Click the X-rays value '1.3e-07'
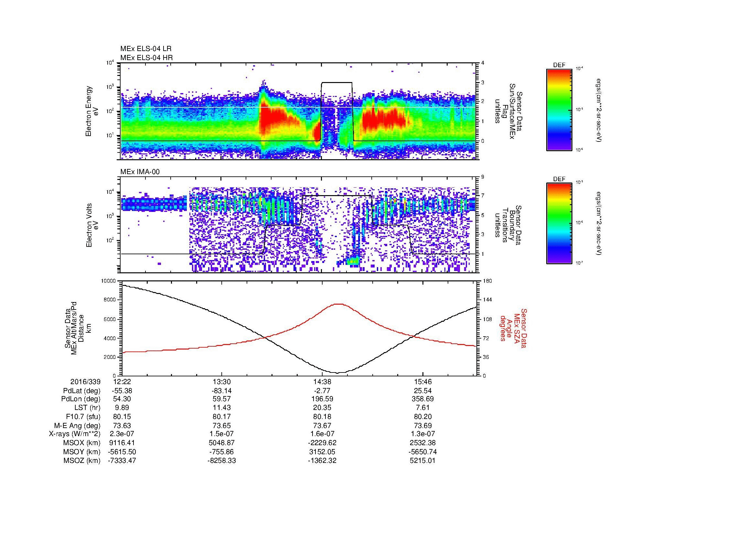This screenshot has width=756, height=534. pos(423,434)
